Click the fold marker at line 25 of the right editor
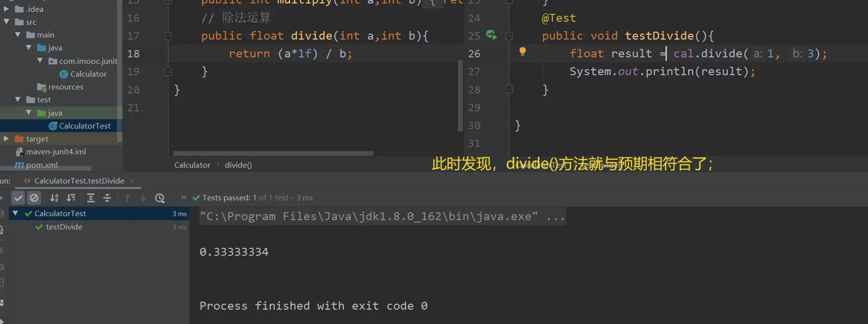 click(x=509, y=36)
